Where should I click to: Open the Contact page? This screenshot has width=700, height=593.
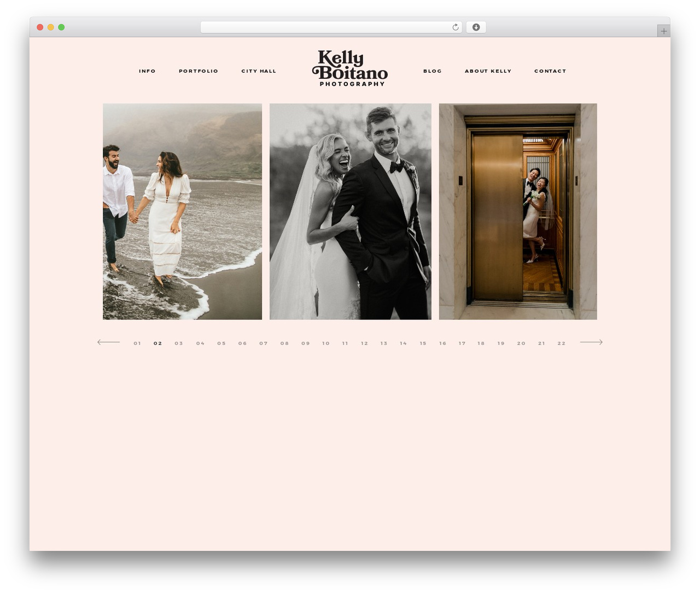pyautogui.click(x=550, y=71)
